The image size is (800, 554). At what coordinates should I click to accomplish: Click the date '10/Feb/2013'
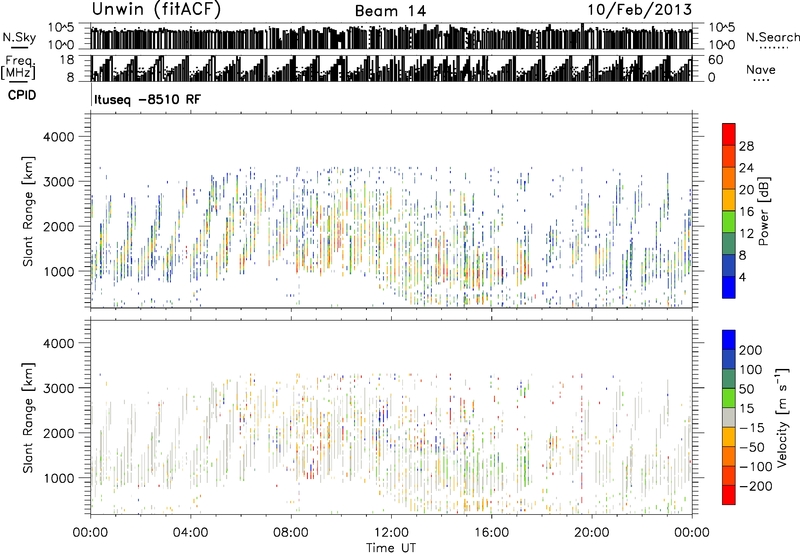[640, 10]
